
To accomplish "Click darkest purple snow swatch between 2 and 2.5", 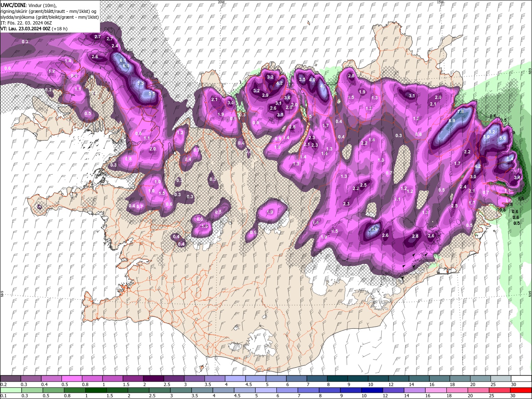I will tap(153, 379).
